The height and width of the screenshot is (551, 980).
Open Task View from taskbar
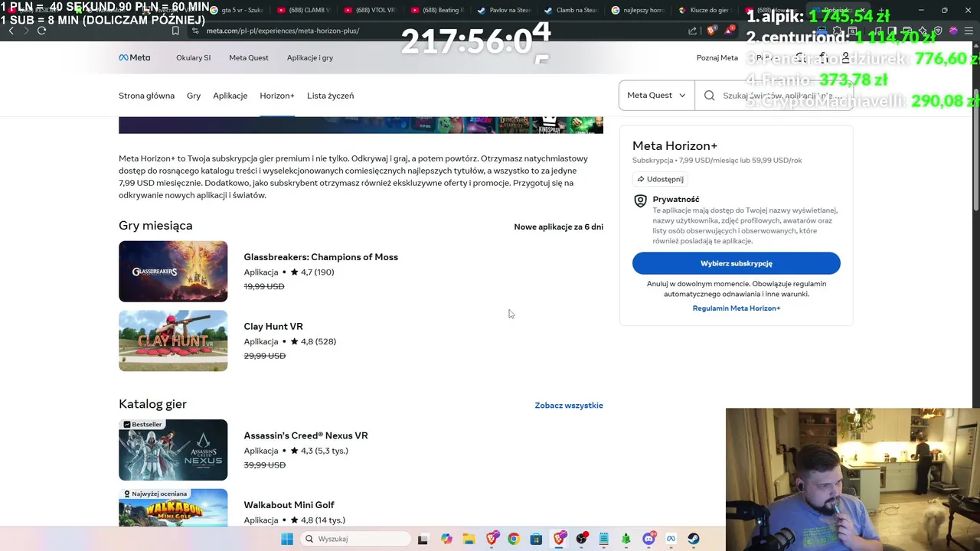pos(422,539)
